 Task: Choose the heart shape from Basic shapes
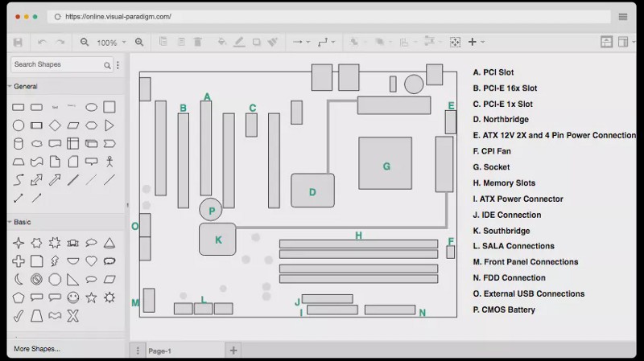click(x=91, y=261)
